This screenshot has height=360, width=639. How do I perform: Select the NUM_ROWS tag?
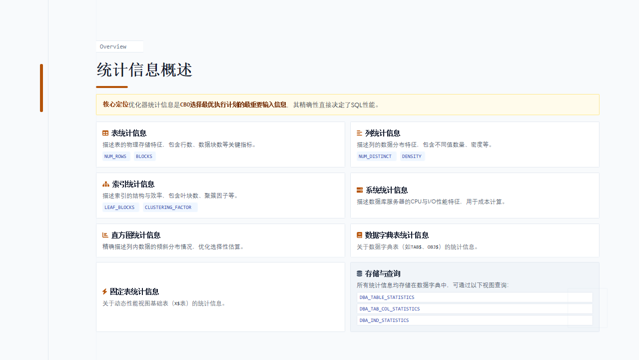(115, 156)
